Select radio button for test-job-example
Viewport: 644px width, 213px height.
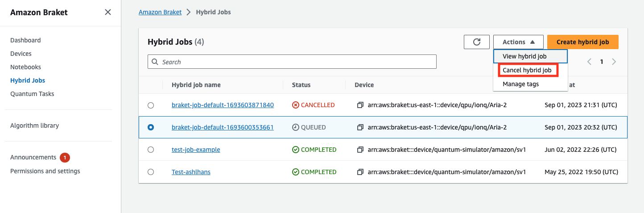(151, 150)
